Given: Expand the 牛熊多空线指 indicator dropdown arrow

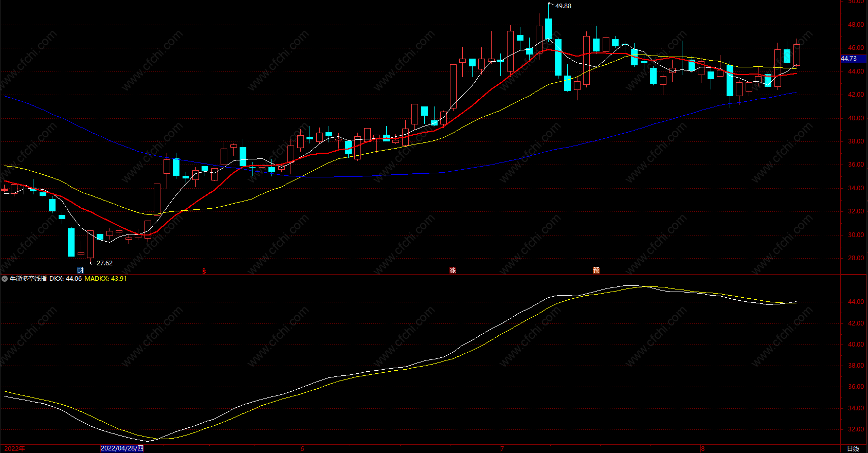Looking at the screenshot, I should [x=5, y=279].
